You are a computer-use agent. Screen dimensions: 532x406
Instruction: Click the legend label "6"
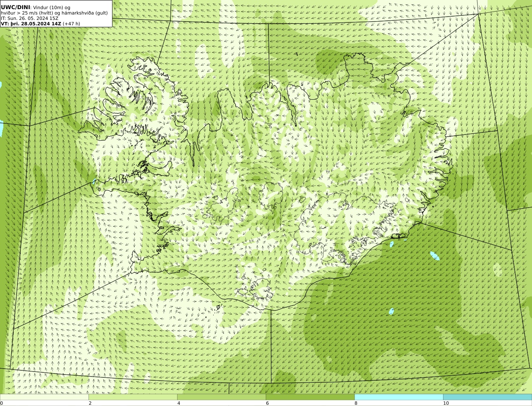pos(267,403)
